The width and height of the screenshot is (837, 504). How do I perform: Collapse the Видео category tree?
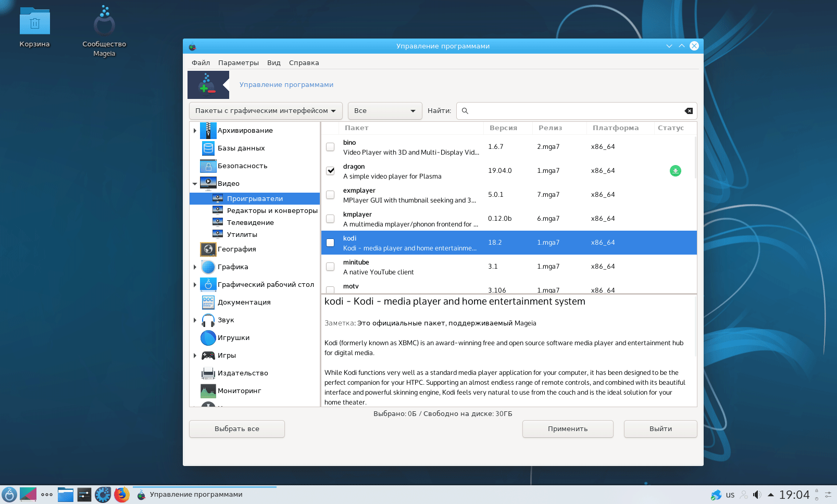tap(195, 184)
